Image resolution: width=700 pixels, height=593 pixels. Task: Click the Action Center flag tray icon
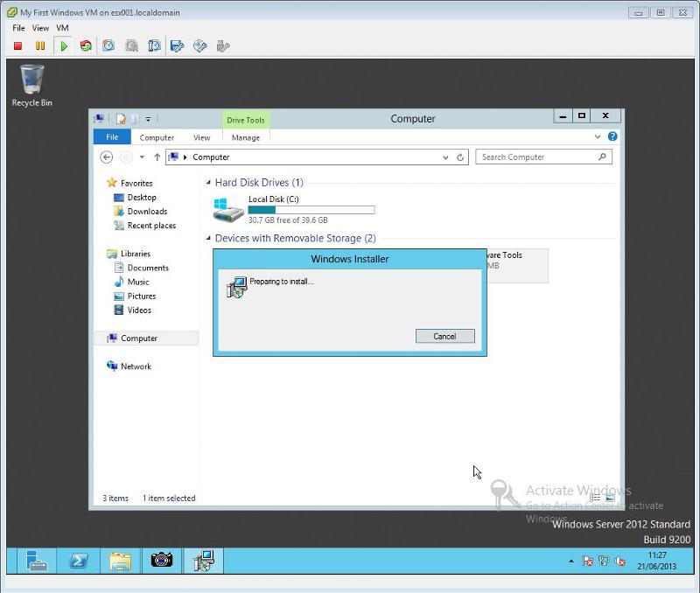coord(587,561)
